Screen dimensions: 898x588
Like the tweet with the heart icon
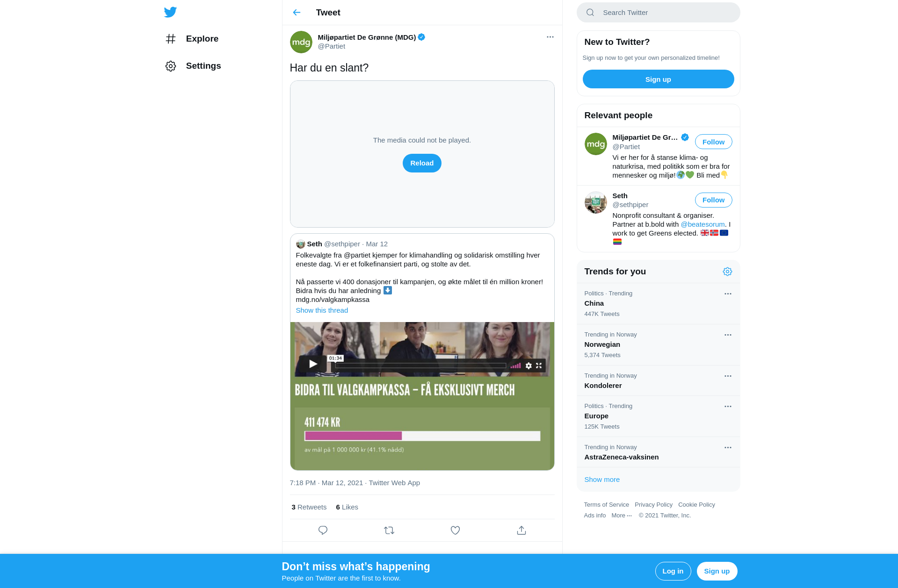[x=455, y=530]
